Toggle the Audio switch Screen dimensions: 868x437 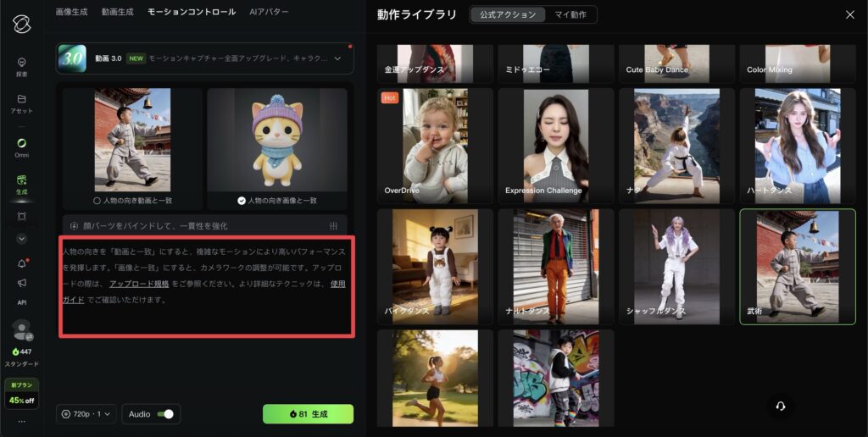[166, 414]
